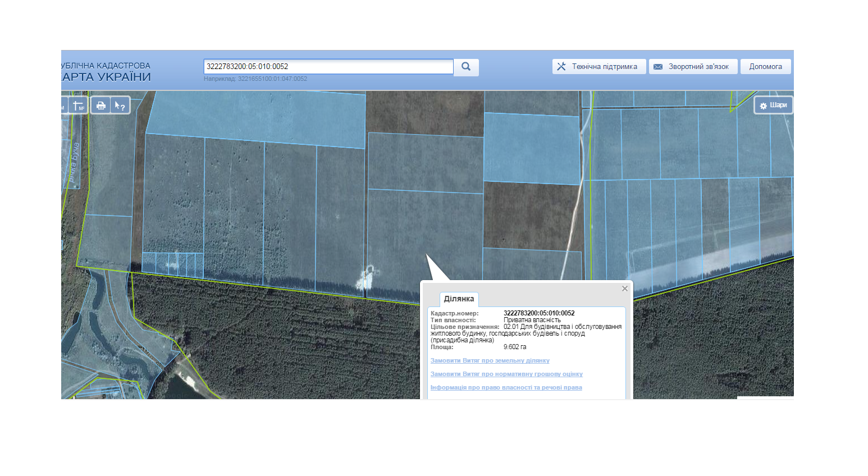Open Зворотний зв'язок feedback
This screenshot has width=868, height=476.
pos(693,66)
